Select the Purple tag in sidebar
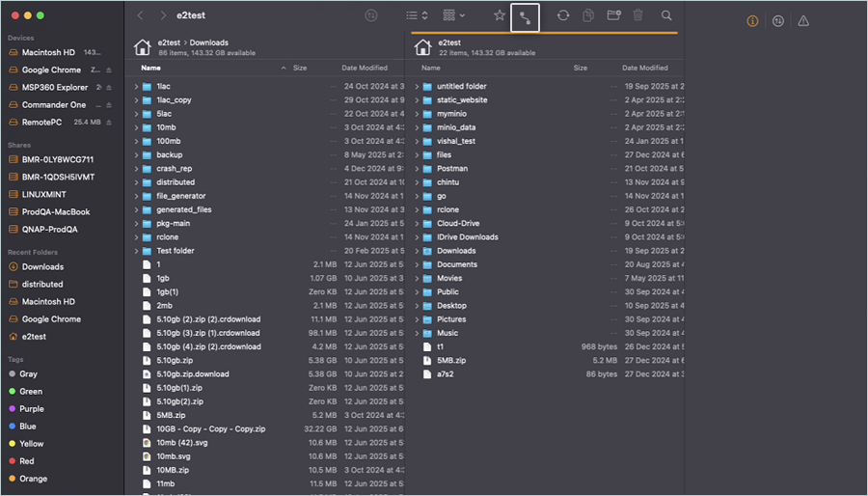868x496 pixels. 32,408
